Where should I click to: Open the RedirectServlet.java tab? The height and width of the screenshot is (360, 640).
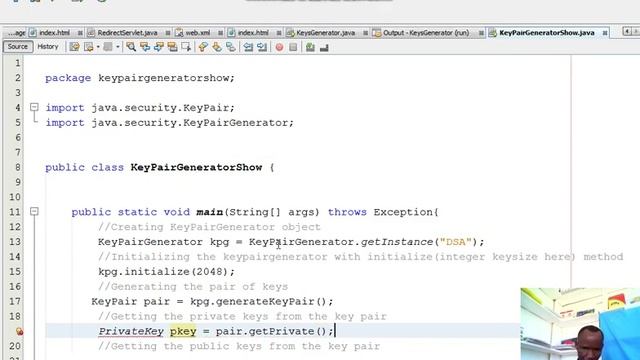127,33
